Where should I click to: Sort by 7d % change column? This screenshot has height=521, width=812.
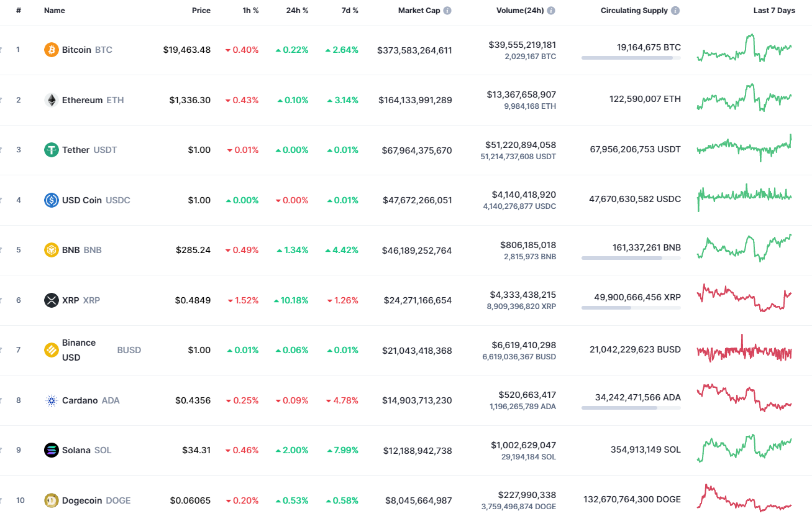pos(350,10)
